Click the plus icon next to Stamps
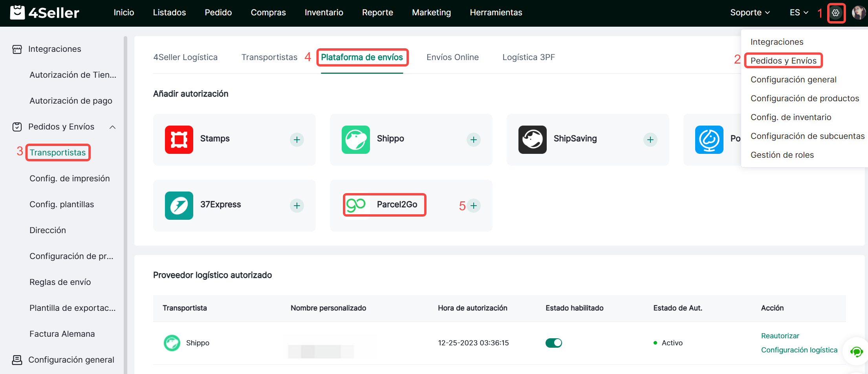868x374 pixels. point(297,140)
